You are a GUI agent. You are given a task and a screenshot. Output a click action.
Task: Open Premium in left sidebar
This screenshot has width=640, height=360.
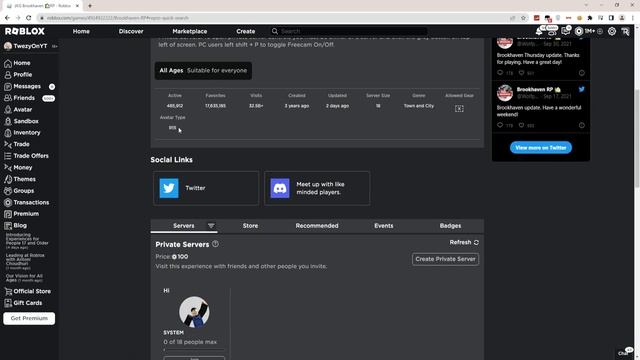22,214
